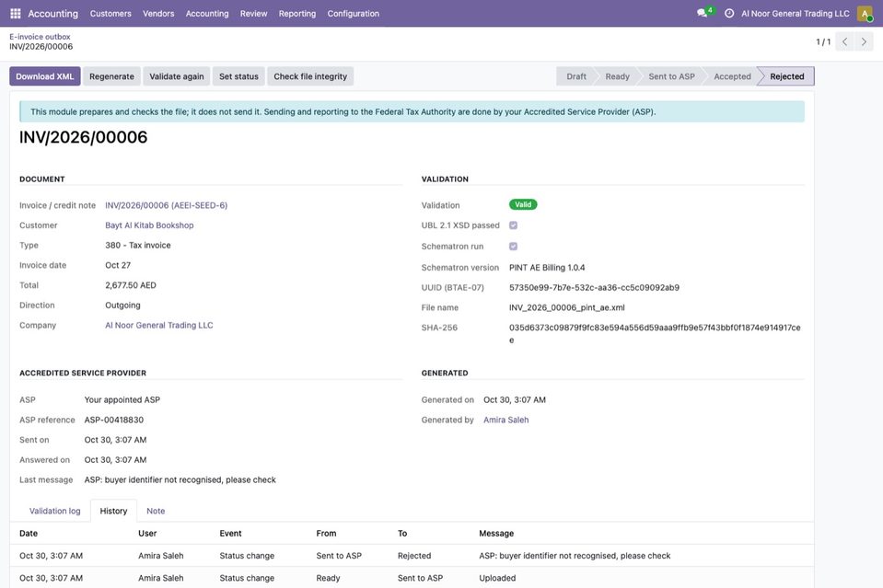The width and height of the screenshot is (883, 588).
Task: Open Amira Saleh generated-by link
Action: coord(505,420)
